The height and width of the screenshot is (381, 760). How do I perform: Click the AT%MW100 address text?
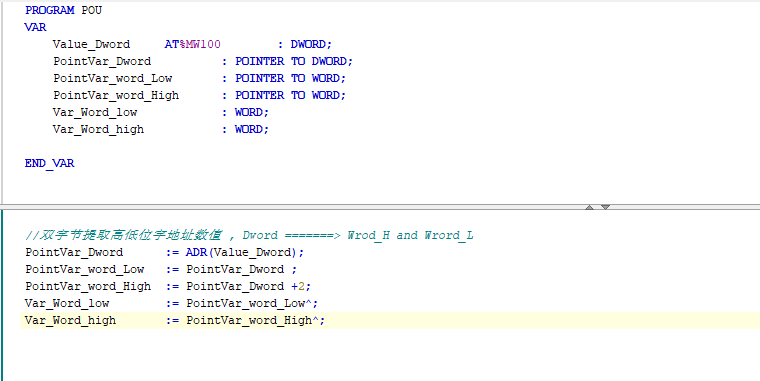[x=192, y=44]
